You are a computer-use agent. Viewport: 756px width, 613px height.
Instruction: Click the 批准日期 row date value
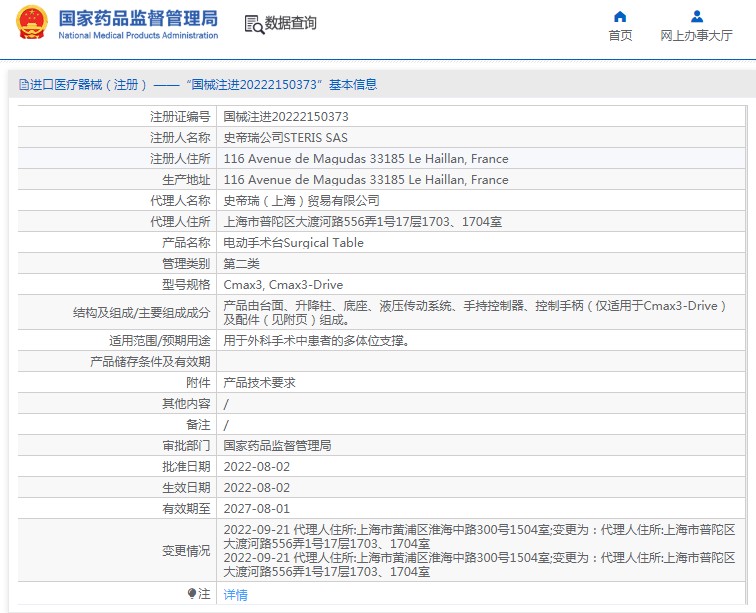click(x=256, y=467)
